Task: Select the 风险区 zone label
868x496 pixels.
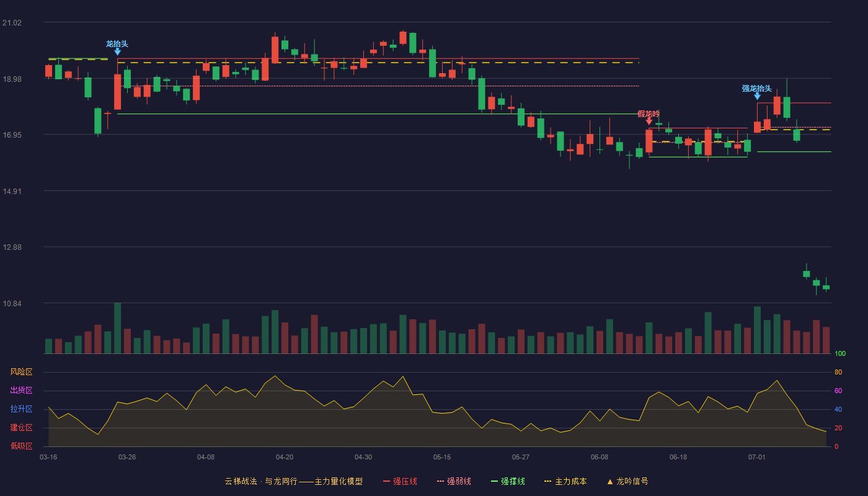Action: tap(22, 372)
